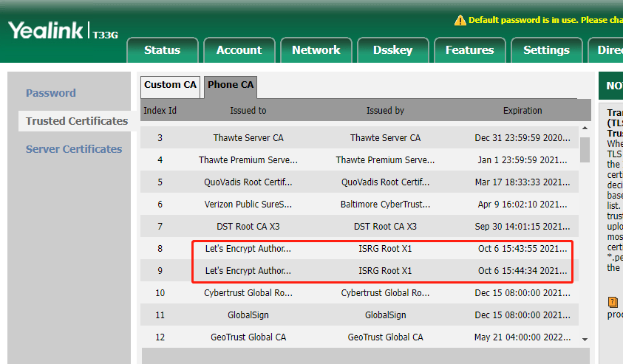Open the Settings tab

pyautogui.click(x=547, y=50)
